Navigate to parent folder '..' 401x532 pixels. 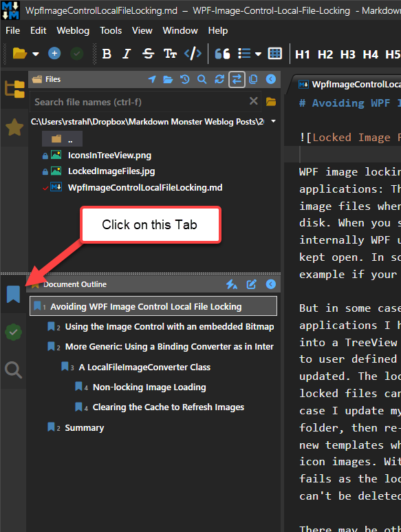62,139
